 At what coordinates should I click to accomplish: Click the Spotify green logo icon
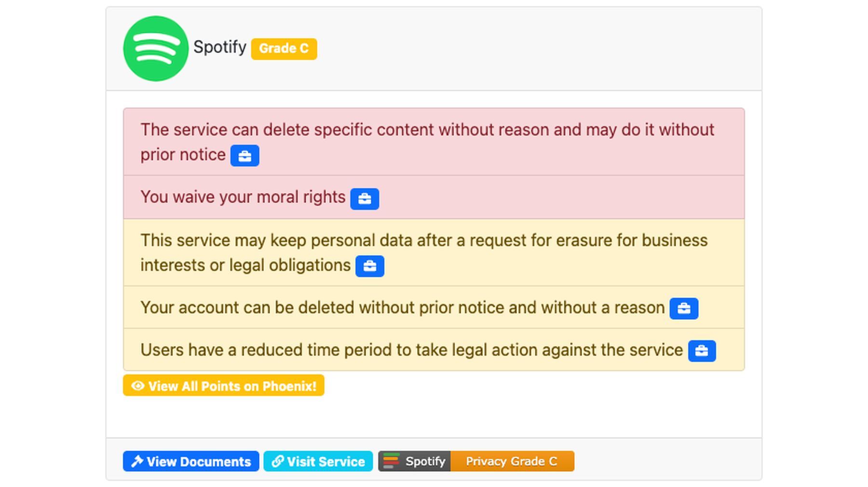click(155, 48)
